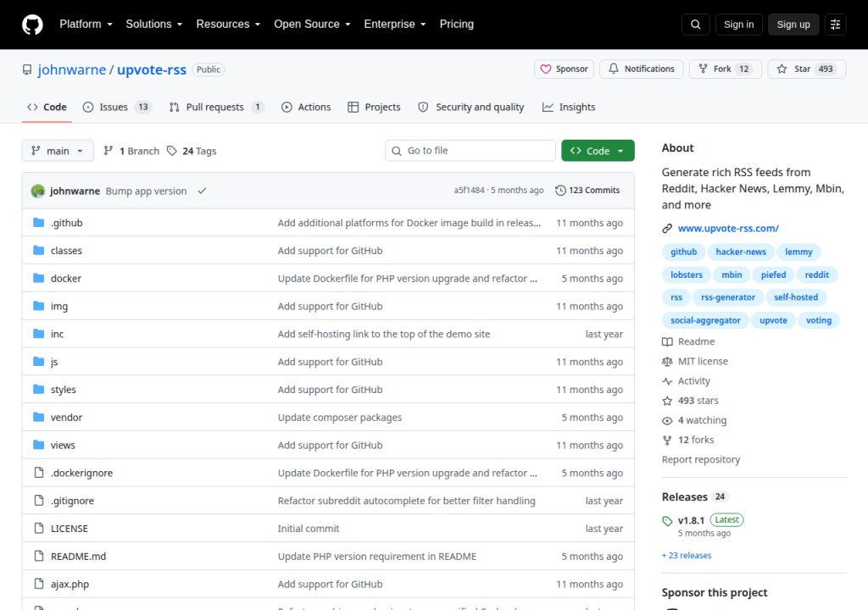Screen dimensions: 868x610
Task: Open the + 23 releases link
Action: 687,556
